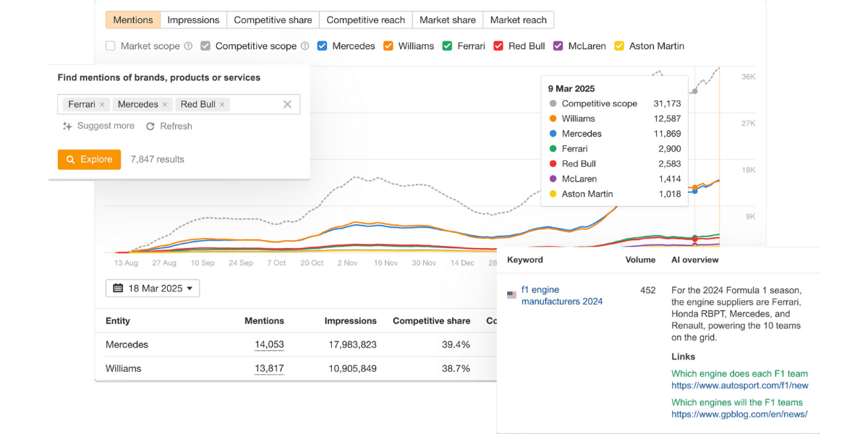
Task: Click "Which engine does each F1 team" title
Action: coord(740,374)
